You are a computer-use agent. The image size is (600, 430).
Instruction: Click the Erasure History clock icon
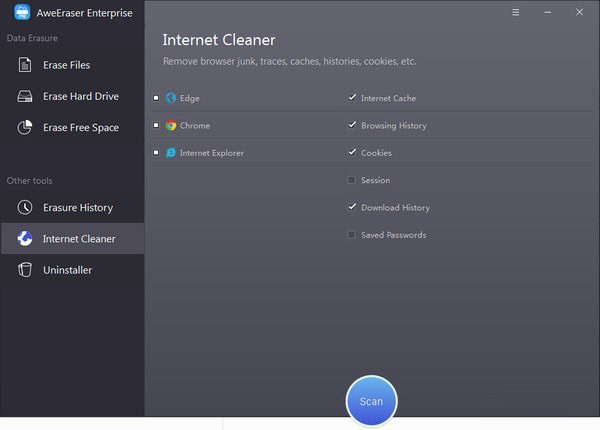pyautogui.click(x=25, y=207)
